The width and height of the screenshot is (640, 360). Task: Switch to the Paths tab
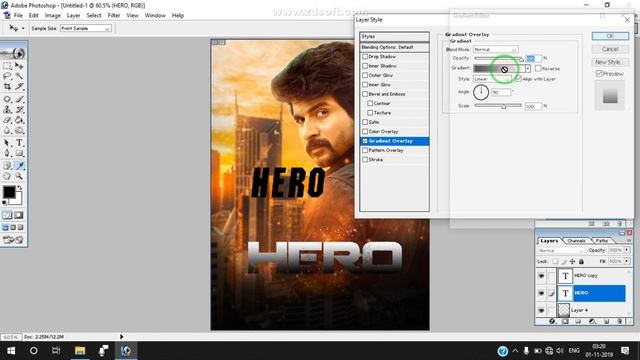(x=602, y=240)
